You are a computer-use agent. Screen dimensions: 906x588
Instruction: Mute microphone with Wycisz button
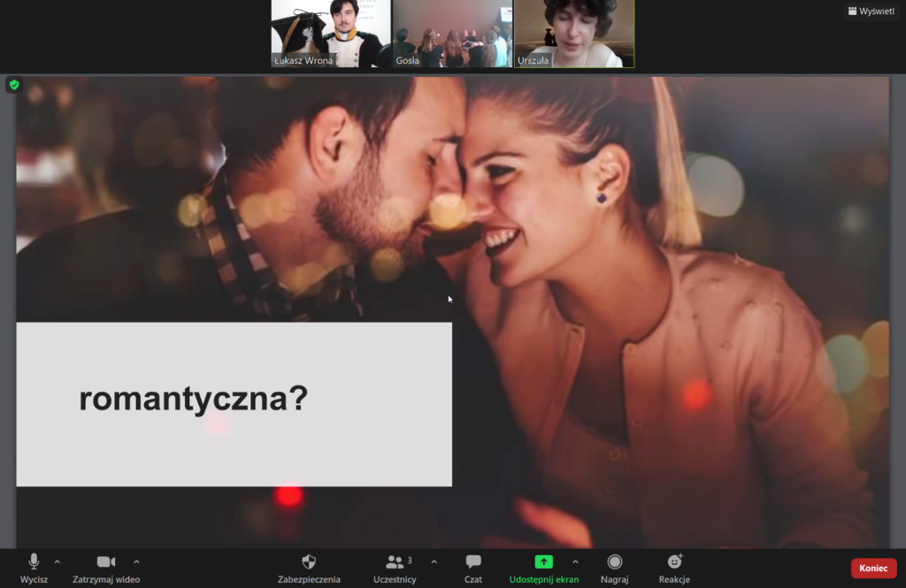(x=34, y=562)
